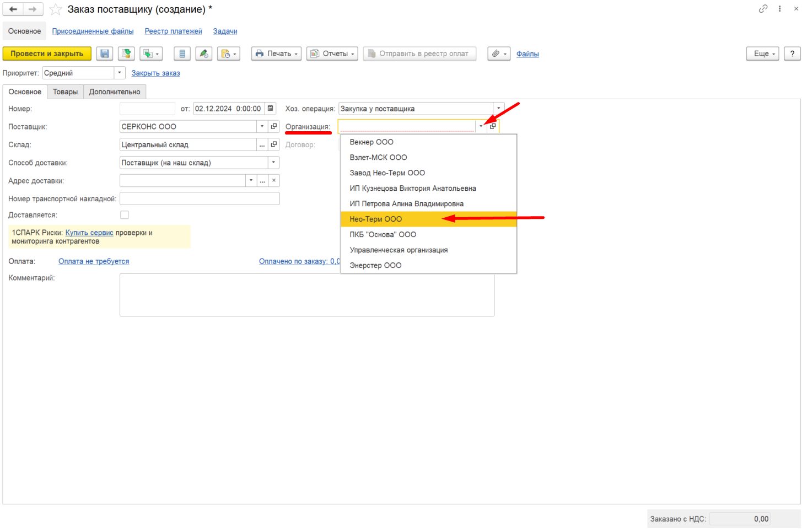Copy link with chain icon
802x532 pixels.
(x=763, y=9)
